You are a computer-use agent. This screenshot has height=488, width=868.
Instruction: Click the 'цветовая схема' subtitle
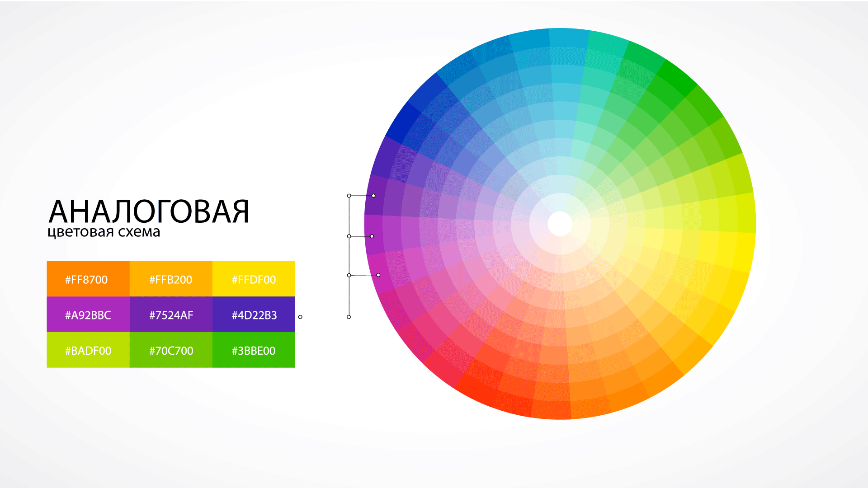104,232
